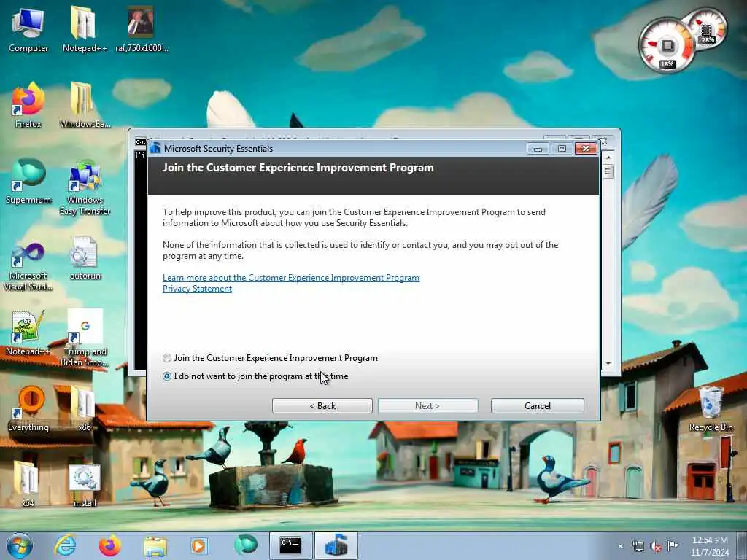
Task: Click the Back button
Action: pyautogui.click(x=322, y=405)
